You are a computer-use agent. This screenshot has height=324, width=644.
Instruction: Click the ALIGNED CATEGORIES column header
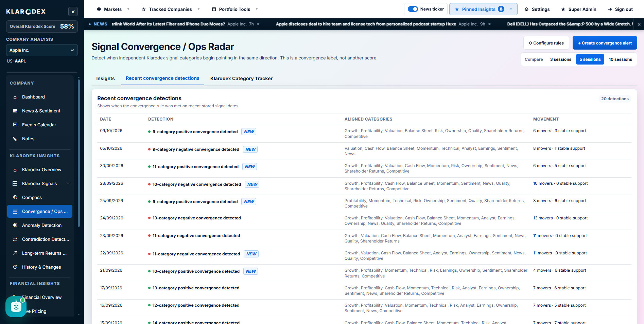tap(368, 119)
